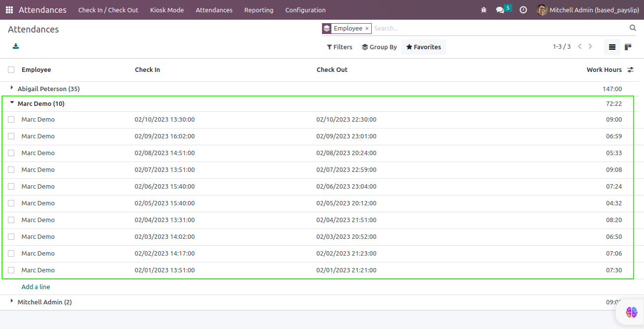Click check-in cell 02/01/2023 13:51:00
Image resolution: width=644 pixels, height=329 pixels.
coord(165,270)
